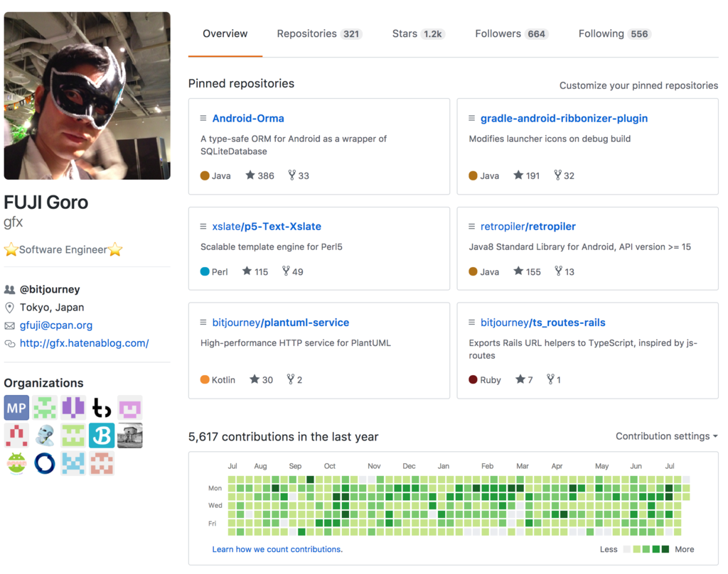Open the red arch identicon organization avatar
728x574 pixels.
pos(17,435)
